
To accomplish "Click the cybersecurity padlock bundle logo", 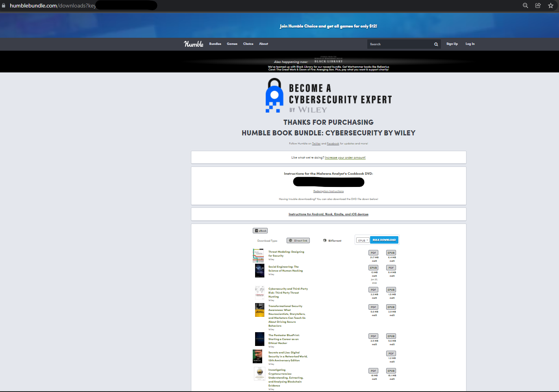I will pos(274,95).
